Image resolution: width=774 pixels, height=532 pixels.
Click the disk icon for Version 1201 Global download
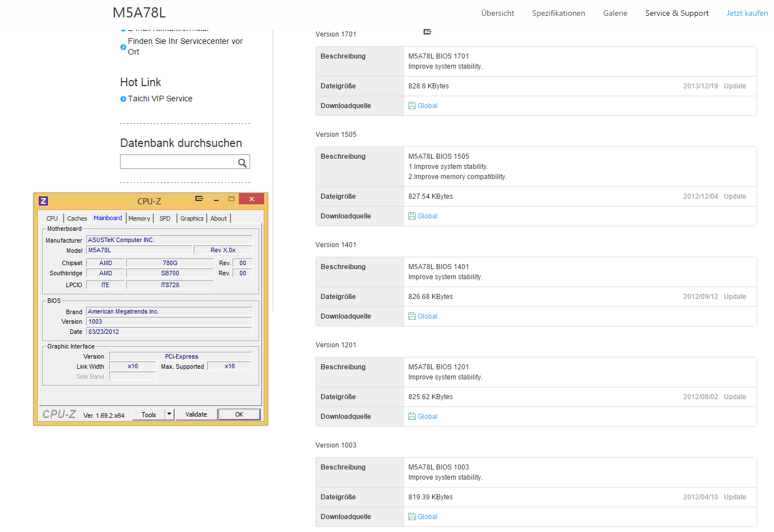tap(412, 417)
